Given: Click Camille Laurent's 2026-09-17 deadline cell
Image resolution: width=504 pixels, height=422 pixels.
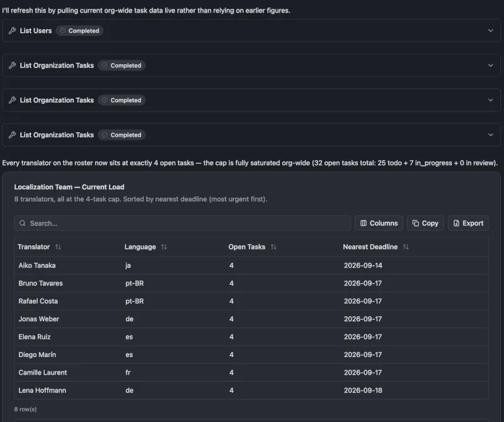Looking at the screenshot, I should (363, 372).
